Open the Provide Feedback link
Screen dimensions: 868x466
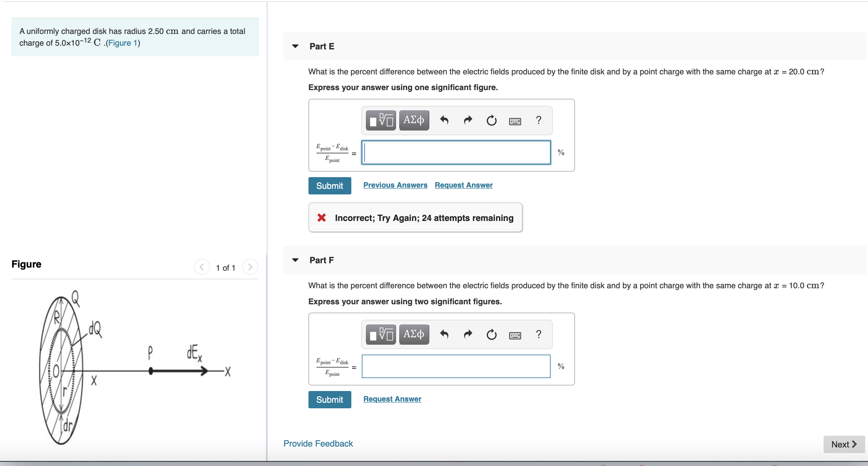(318, 443)
